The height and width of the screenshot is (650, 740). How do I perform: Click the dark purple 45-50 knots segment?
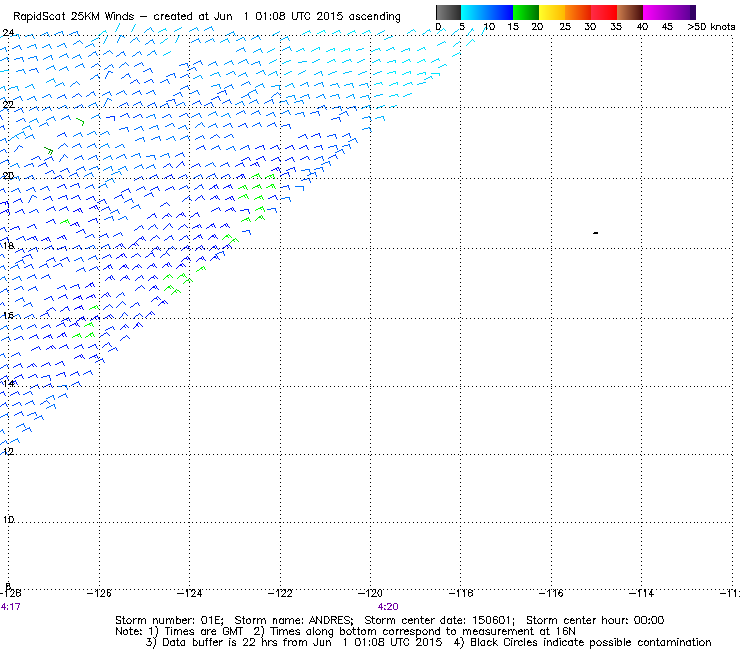tap(682, 12)
